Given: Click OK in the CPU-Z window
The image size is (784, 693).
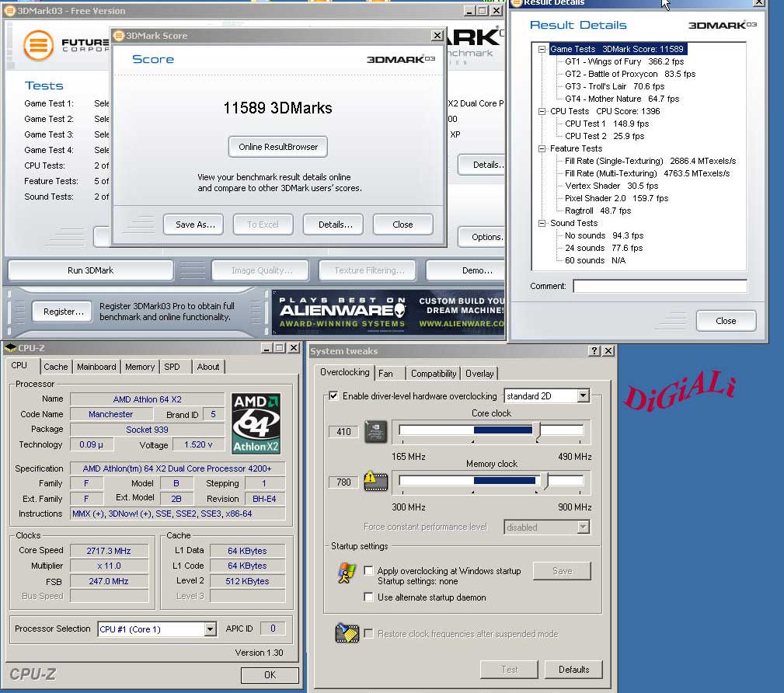Looking at the screenshot, I should [270, 675].
